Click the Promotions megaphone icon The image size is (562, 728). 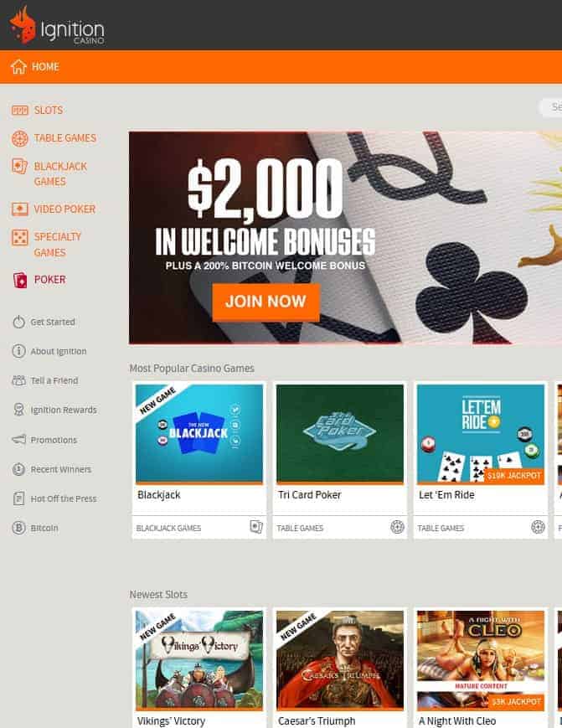coord(18,439)
